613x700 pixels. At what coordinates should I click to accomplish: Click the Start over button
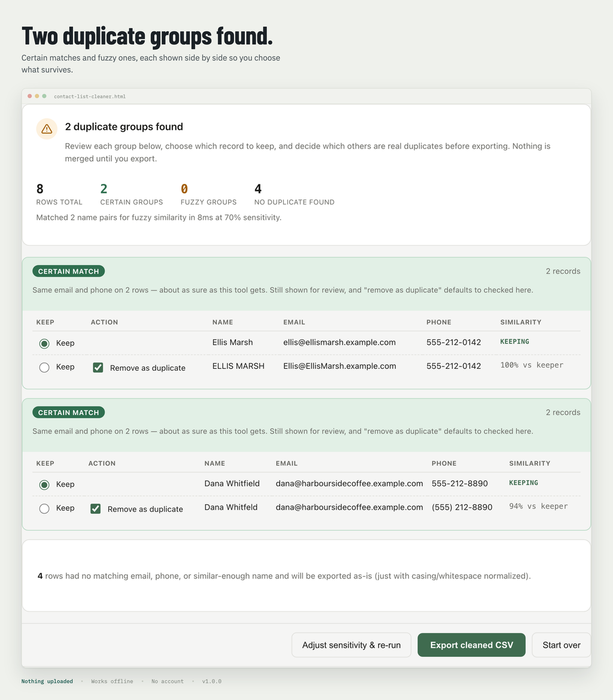[562, 645]
